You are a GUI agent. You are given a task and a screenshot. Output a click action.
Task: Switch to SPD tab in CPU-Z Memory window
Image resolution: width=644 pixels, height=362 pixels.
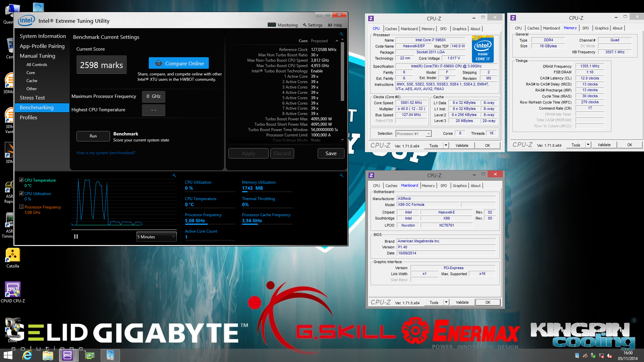[585, 28]
